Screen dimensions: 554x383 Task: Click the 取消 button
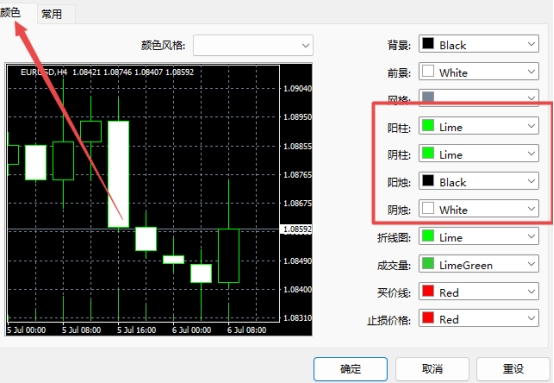pos(432,369)
